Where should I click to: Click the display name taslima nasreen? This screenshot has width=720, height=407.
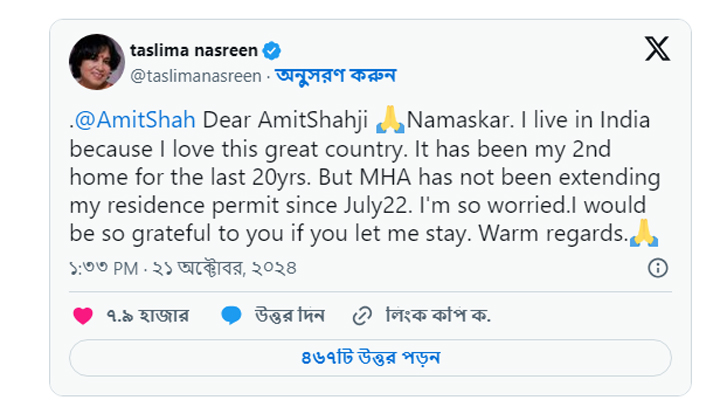click(194, 50)
